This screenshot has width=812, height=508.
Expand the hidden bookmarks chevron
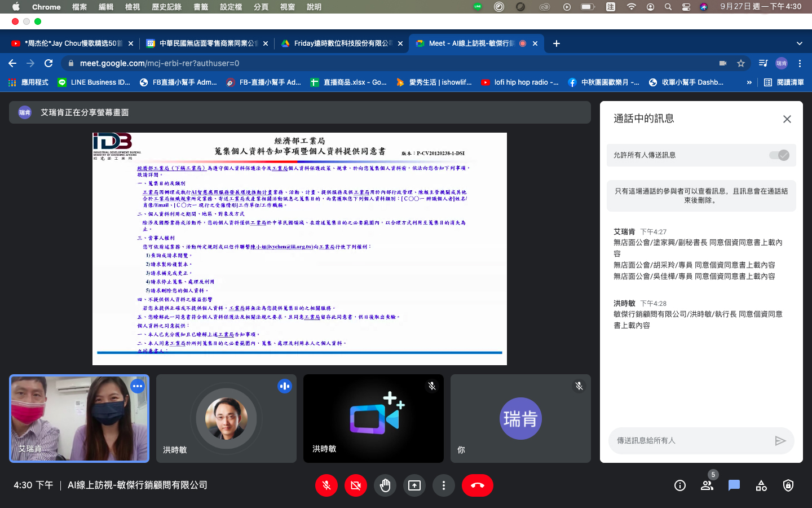tap(749, 82)
